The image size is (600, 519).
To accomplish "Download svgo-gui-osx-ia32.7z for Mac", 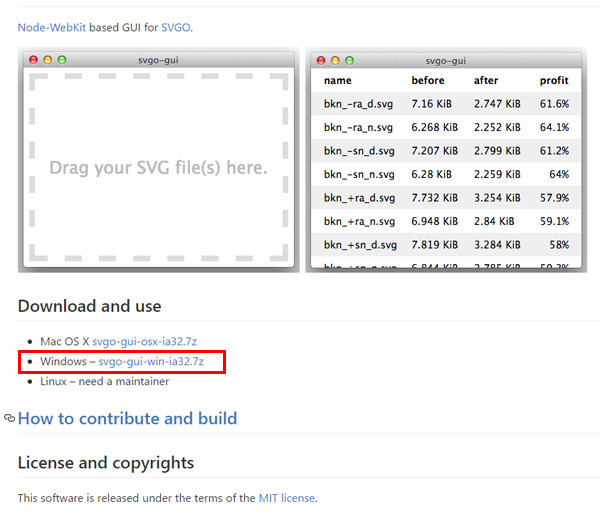I will coord(144,341).
